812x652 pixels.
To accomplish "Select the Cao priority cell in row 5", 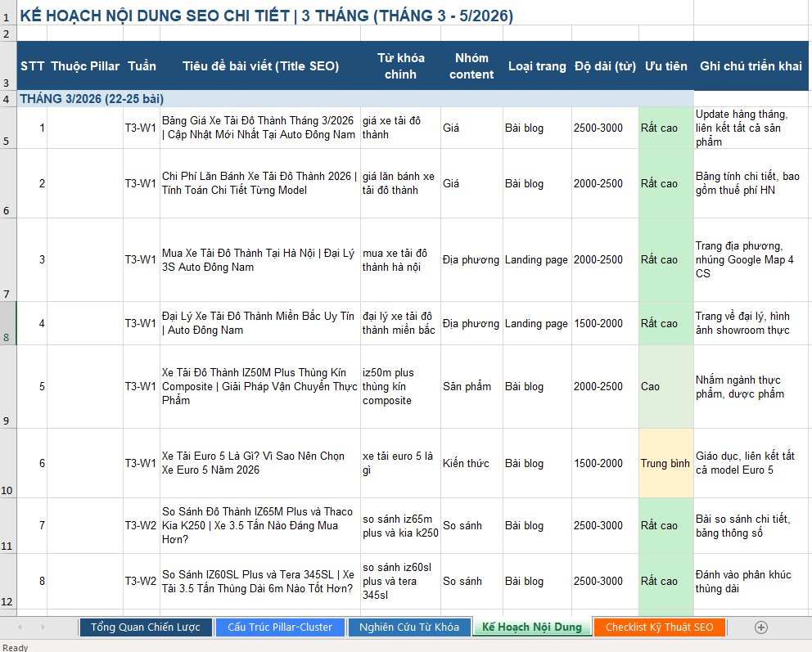I will coord(666,387).
